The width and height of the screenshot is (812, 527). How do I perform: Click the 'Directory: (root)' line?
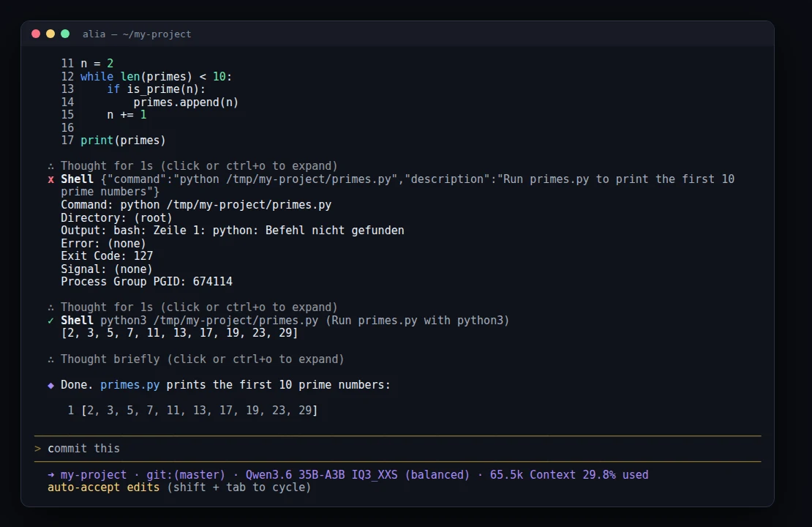point(116,217)
